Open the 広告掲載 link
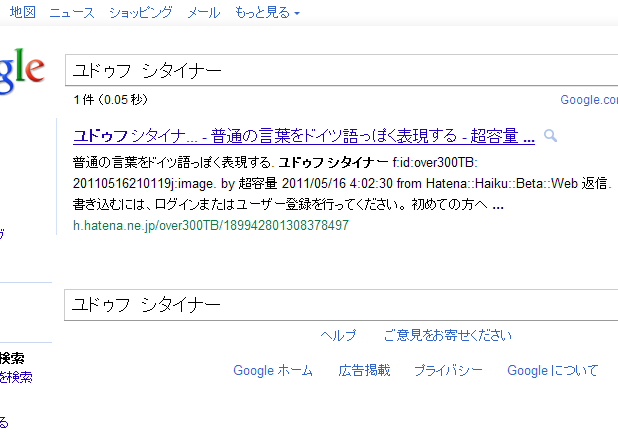Screen dimensions: 618x436 364,371
